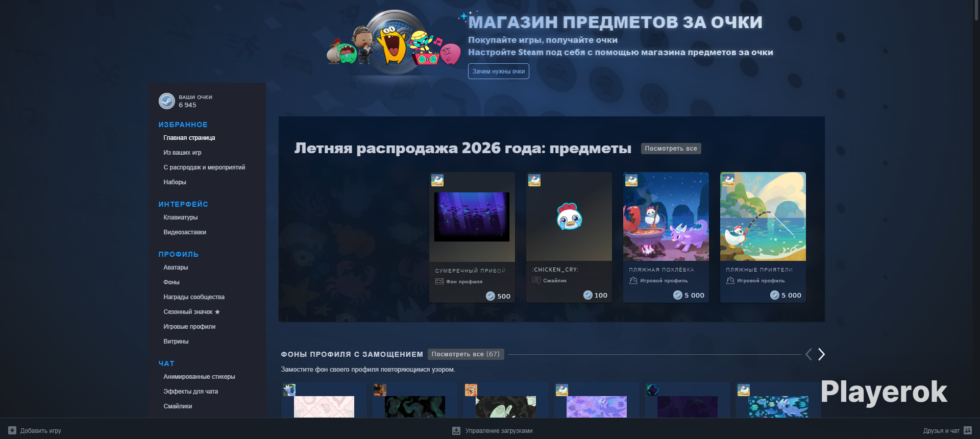Open Витрины in the sidebar
Viewport: 980px width, 439px height.
pos(176,342)
